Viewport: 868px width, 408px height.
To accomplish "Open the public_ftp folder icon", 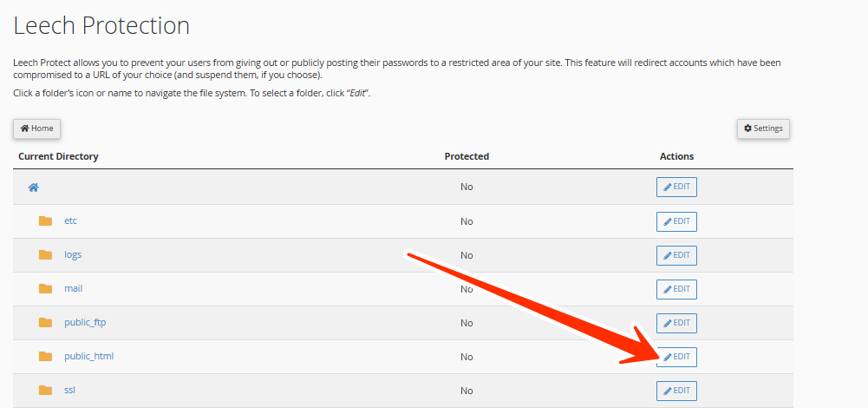I will [46, 323].
